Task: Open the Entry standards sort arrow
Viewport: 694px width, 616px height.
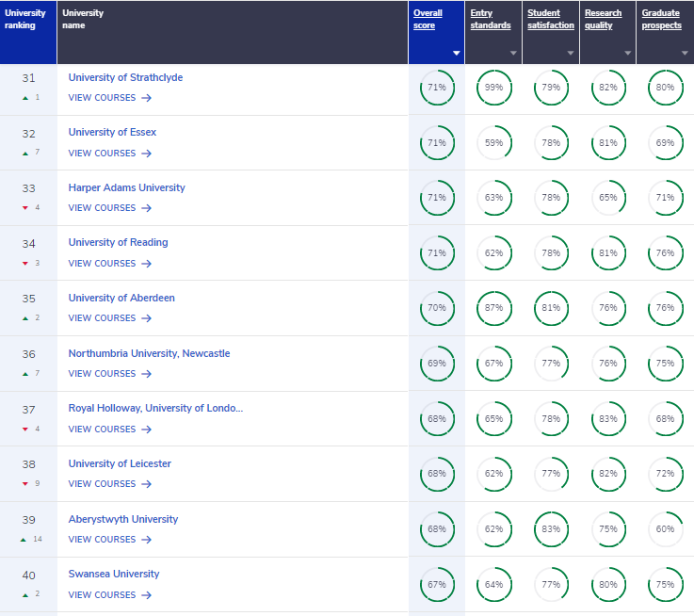Action: pyautogui.click(x=513, y=54)
